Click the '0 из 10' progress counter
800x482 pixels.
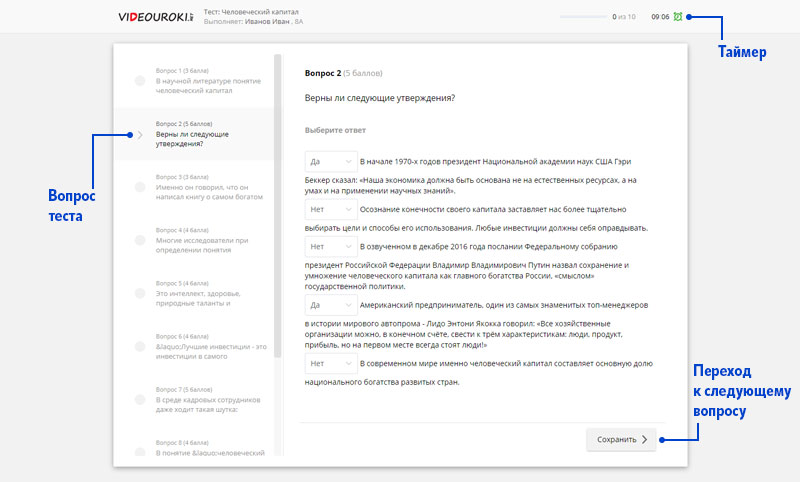coord(624,17)
